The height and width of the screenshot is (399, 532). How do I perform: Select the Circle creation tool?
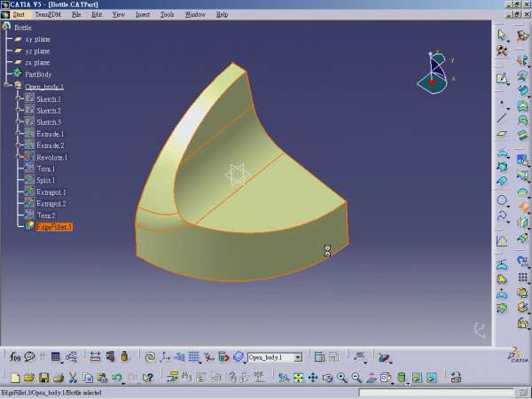(x=502, y=199)
